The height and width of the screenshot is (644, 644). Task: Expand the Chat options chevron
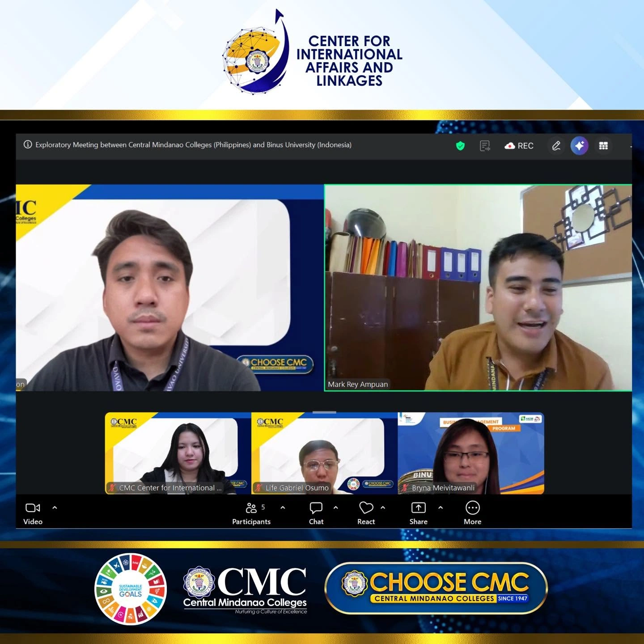click(x=336, y=508)
